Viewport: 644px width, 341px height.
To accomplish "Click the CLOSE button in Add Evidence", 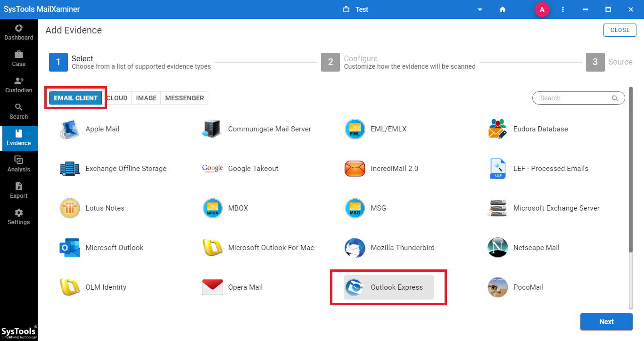I will (620, 30).
